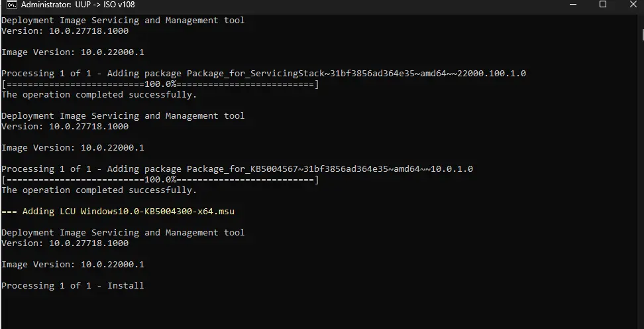The width and height of the screenshot is (644, 329).
Task: Click the second 100.0% progress bar line
Action: [160, 180]
